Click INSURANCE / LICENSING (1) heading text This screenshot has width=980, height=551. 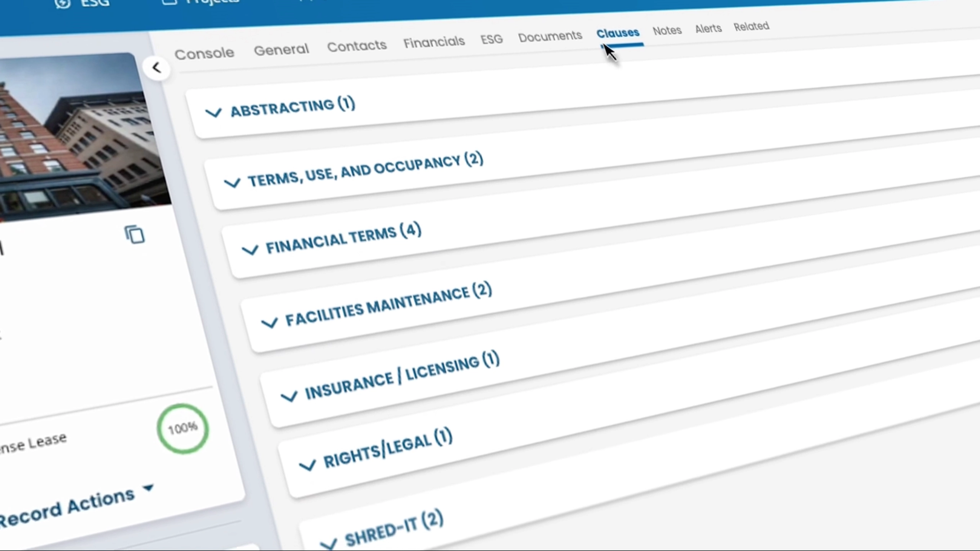pos(402,376)
